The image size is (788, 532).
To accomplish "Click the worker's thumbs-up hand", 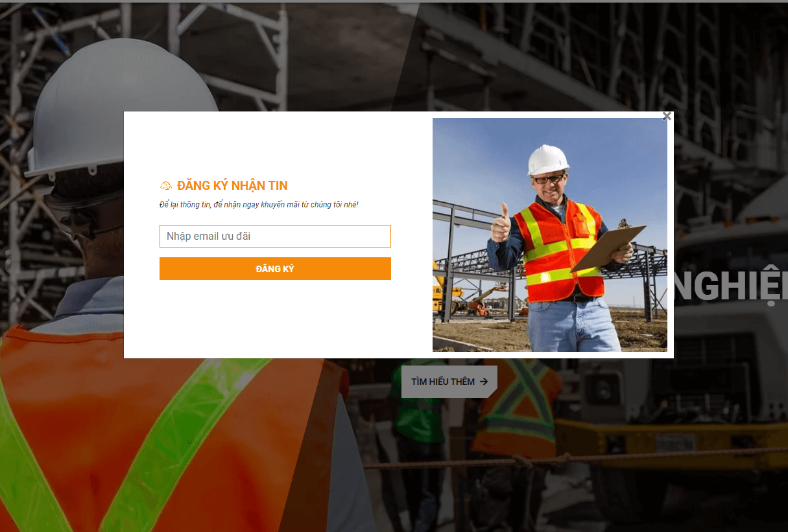I will (x=500, y=224).
